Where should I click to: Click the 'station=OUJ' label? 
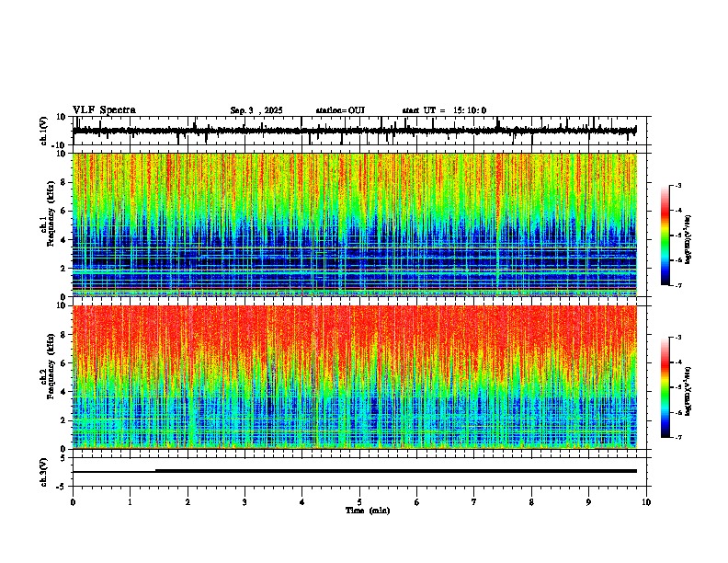pyautogui.click(x=340, y=110)
